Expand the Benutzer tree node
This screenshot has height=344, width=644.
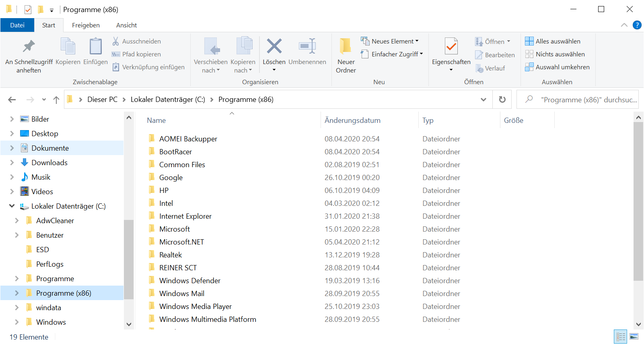tap(16, 235)
